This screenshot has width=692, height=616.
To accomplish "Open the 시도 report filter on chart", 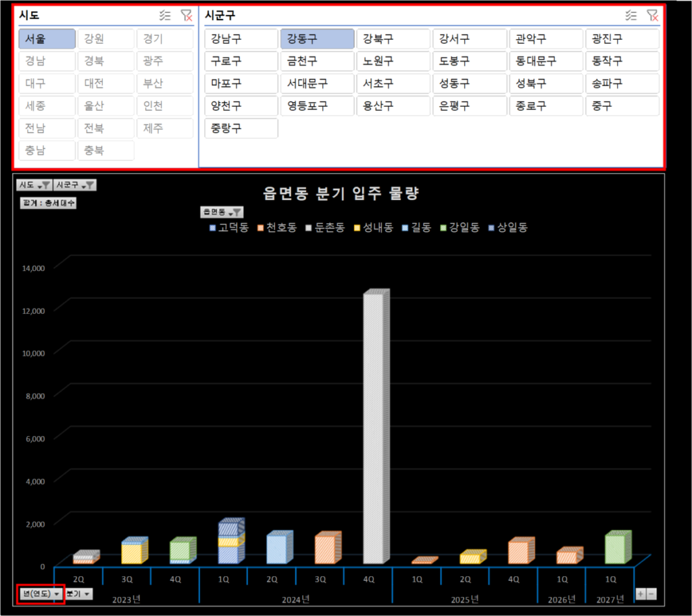I will pos(34,185).
